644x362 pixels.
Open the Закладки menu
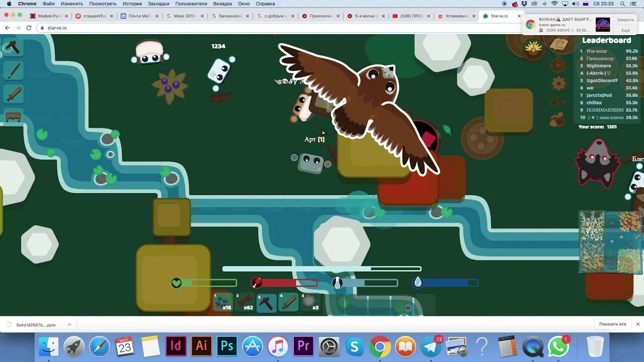coord(158,4)
